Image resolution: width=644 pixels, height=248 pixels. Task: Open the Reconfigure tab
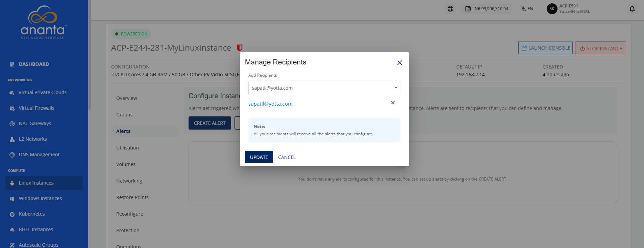pyautogui.click(x=130, y=214)
